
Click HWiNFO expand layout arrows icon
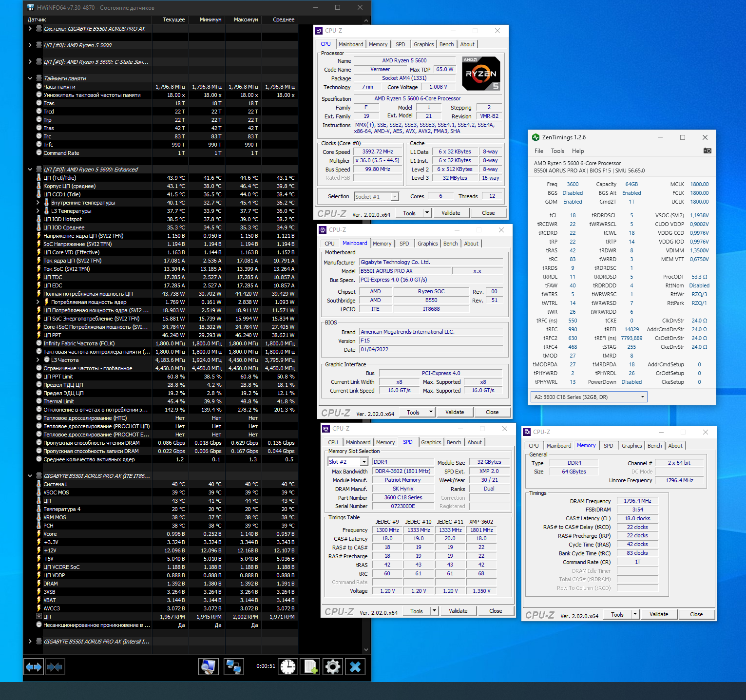[x=34, y=667]
